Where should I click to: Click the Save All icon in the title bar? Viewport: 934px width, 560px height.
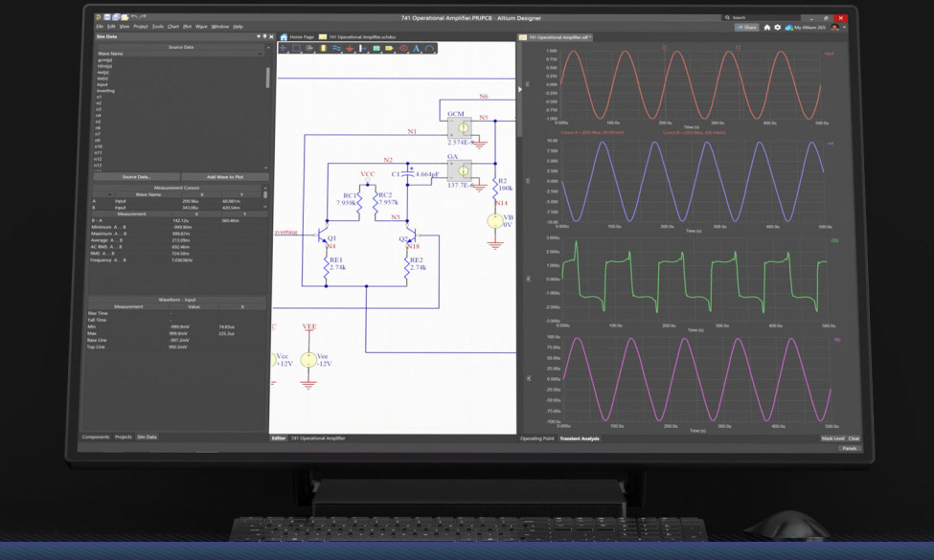[x=116, y=17]
